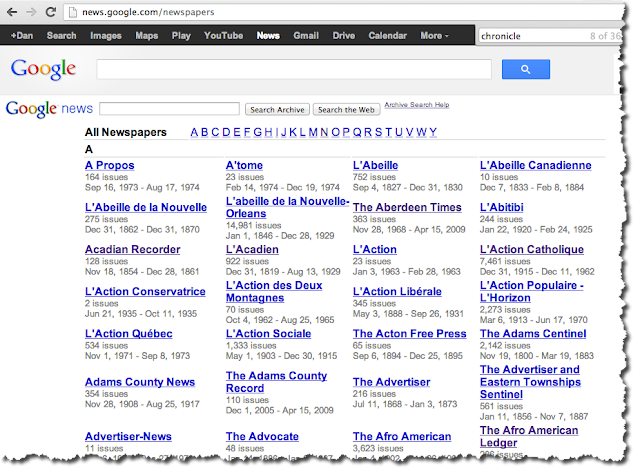Select News in the Google bar

tap(268, 35)
